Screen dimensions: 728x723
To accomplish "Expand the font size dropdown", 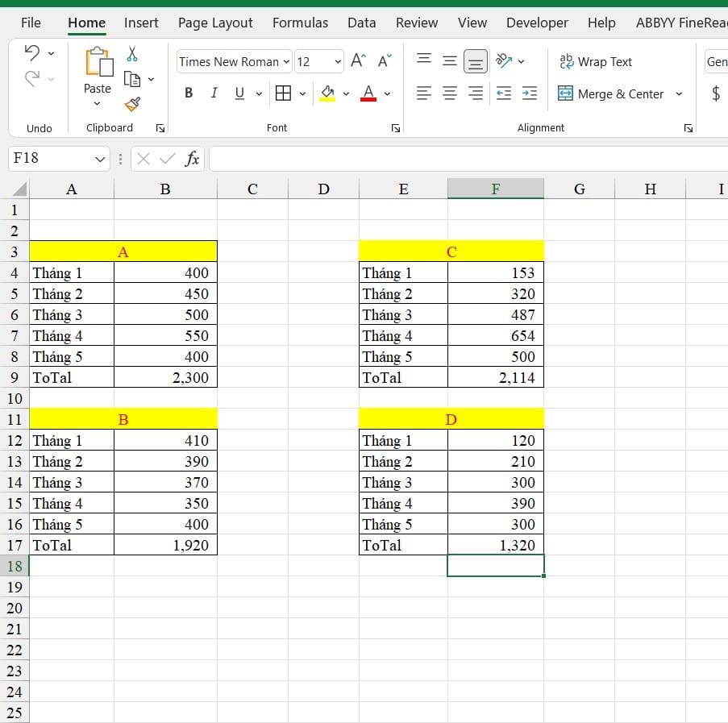I will tap(338, 61).
